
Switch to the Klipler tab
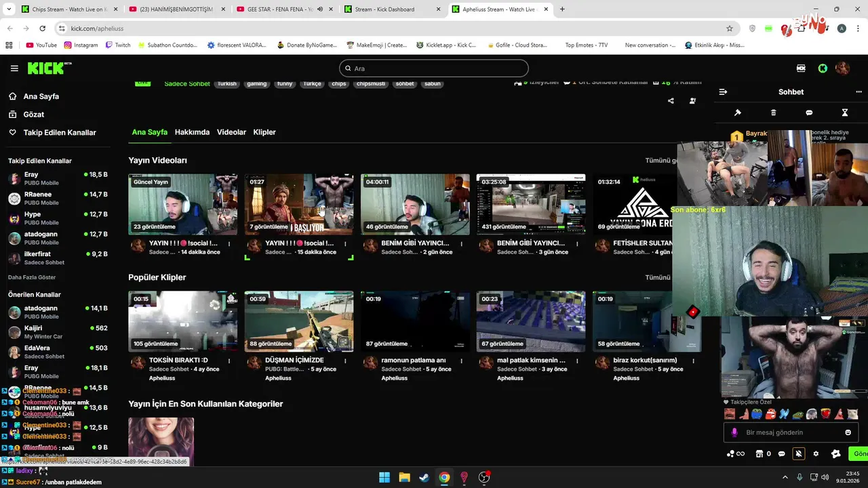point(264,132)
